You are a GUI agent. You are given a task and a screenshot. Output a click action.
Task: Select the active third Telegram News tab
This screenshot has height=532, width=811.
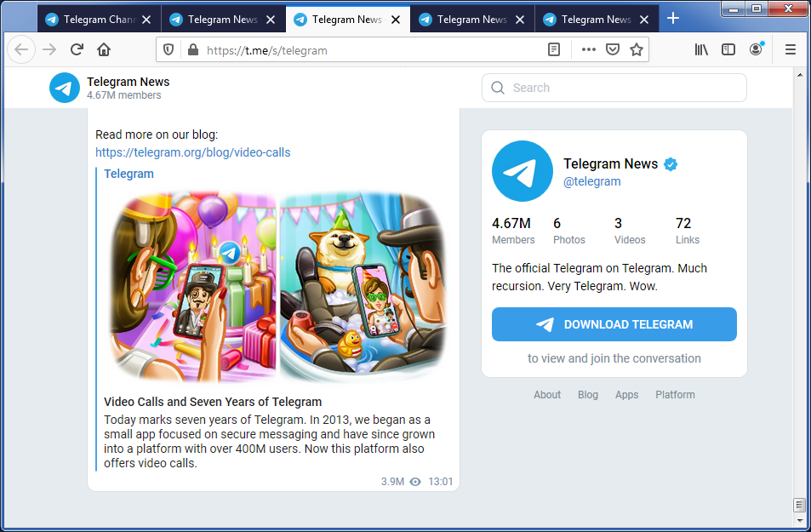(347, 19)
